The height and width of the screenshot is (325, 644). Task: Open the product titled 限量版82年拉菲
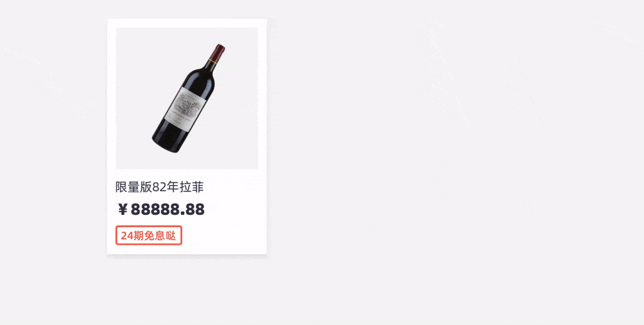[160, 187]
